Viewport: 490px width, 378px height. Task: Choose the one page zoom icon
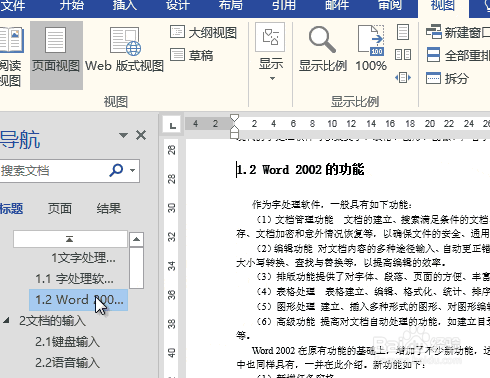point(403,32)
